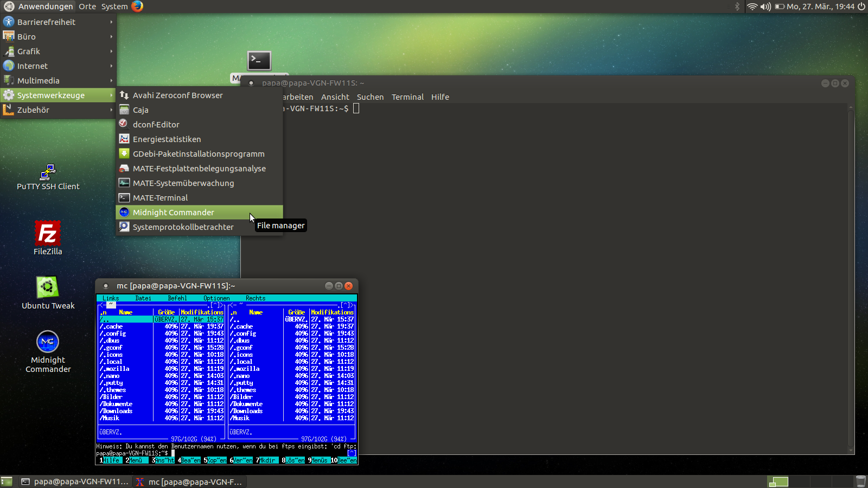Open Systemprotokollbetrachter from the submenu

point(200,227)
